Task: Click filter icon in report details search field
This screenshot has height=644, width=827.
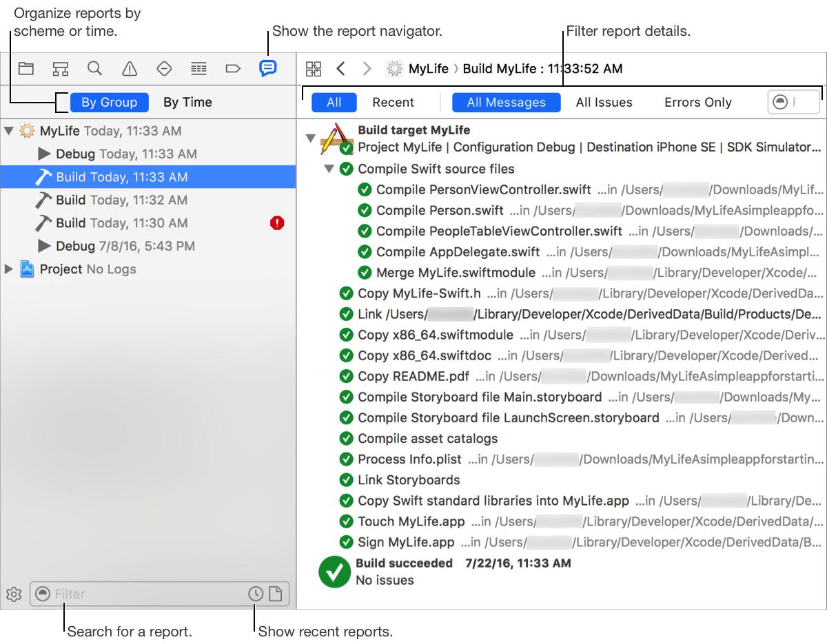Action: 779,102
